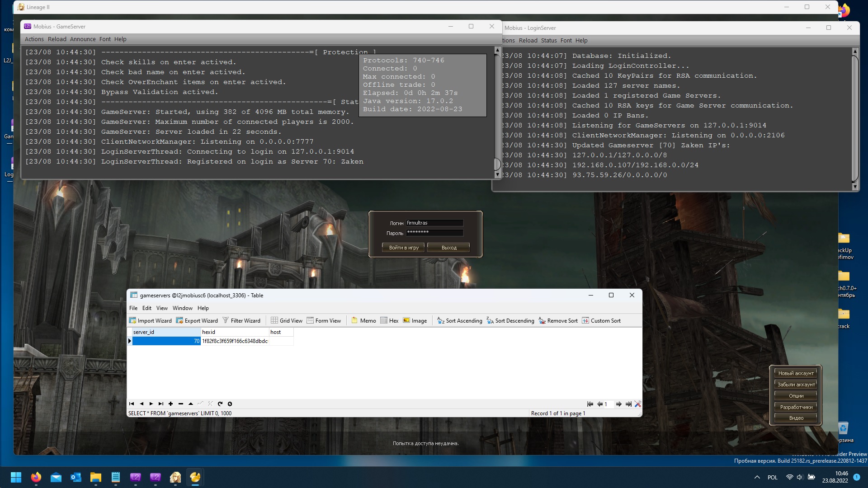Sort the table ascending
Viewport: 868px width, 488px height.
click(x=460, y=320)
